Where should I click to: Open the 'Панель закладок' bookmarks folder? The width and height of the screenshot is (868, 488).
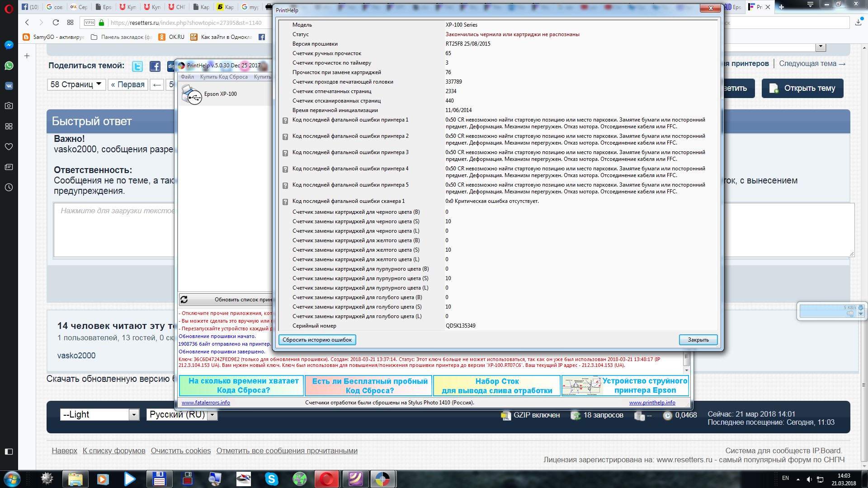point(121,37)
